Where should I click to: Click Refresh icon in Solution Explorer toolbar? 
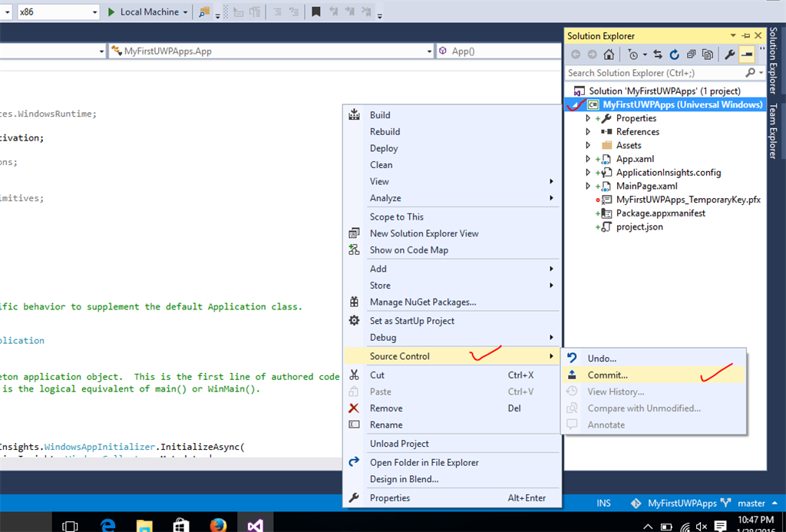click(x=674, y=55)
